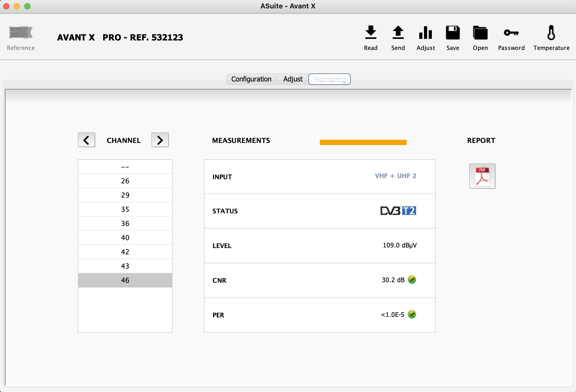Select the blank -- channel entry

point(125,167)
